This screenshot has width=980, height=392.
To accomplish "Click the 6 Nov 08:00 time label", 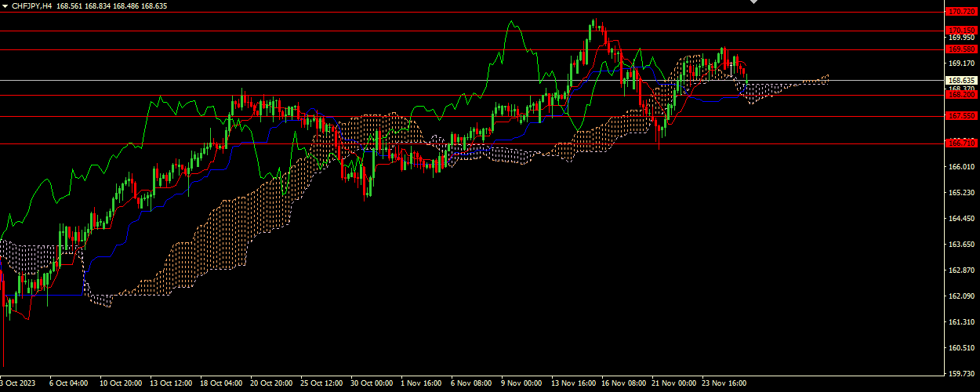I will 472,384.
